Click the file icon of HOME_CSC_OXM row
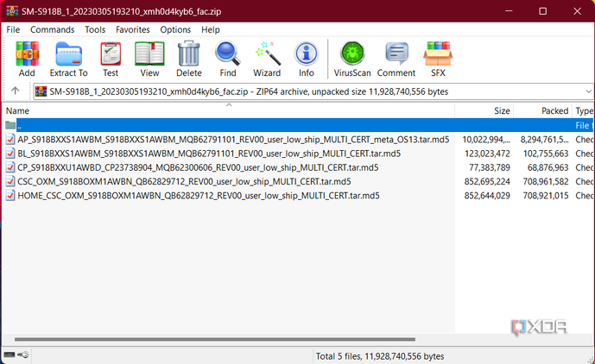 (10, 196)
